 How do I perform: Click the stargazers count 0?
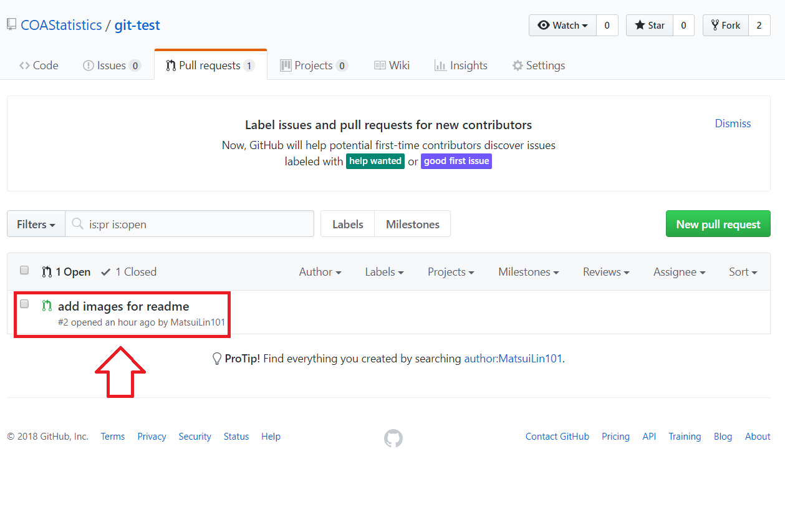point(683,26)
